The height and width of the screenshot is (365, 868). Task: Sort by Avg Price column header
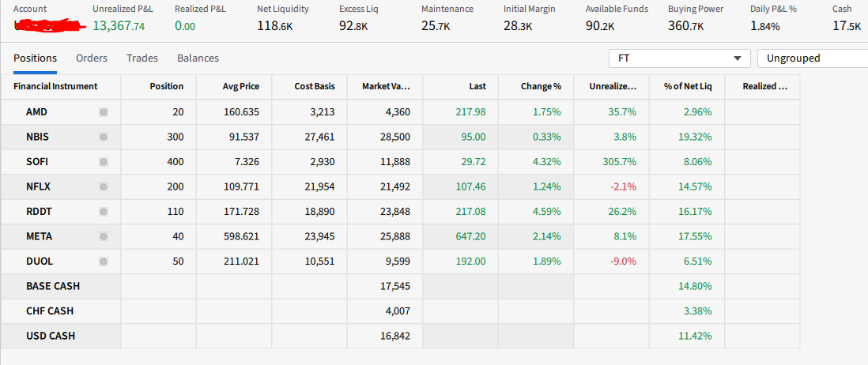tap(234, 87)
